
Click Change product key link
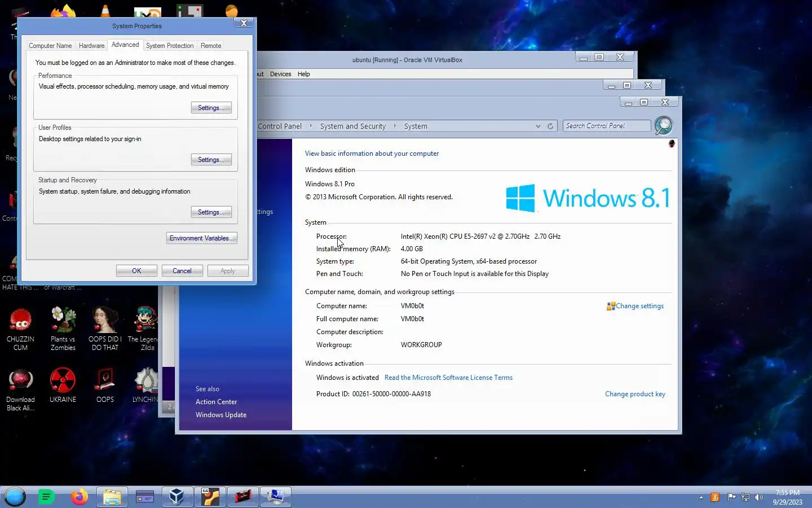point(635,394)
